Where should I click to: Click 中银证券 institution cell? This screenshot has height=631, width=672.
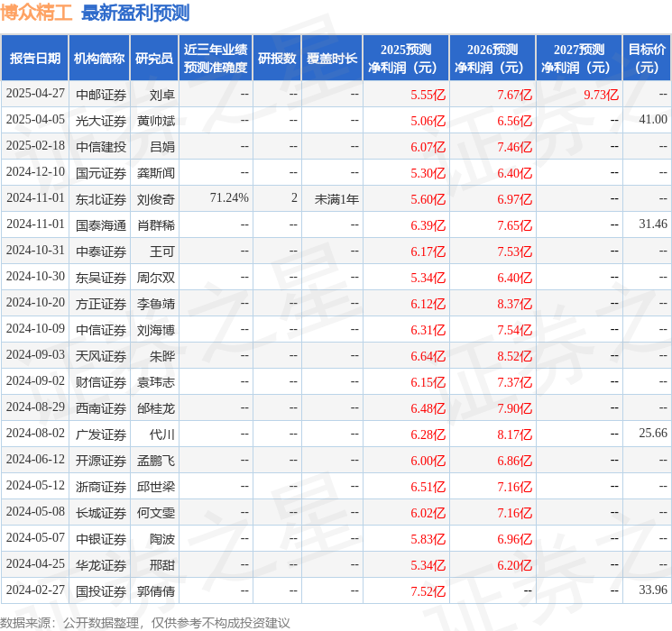point(101,539)
